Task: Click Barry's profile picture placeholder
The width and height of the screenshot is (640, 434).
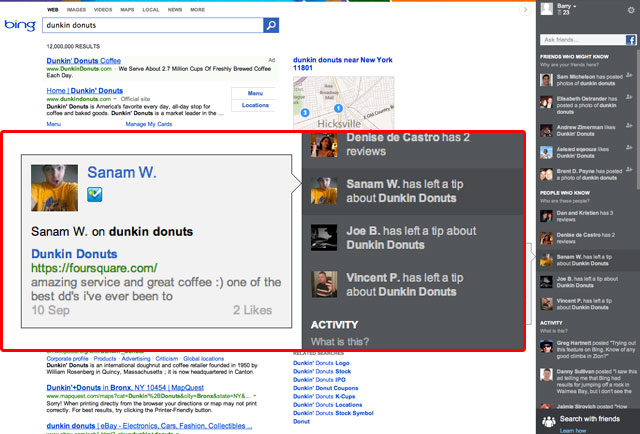Action: 547,9
